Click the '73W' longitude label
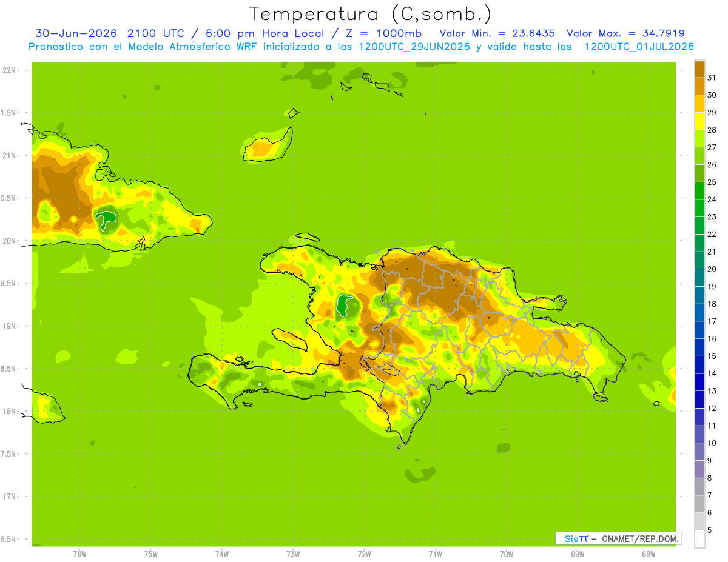This screenshot has width=728, height=562. click(x=293, y=554)
